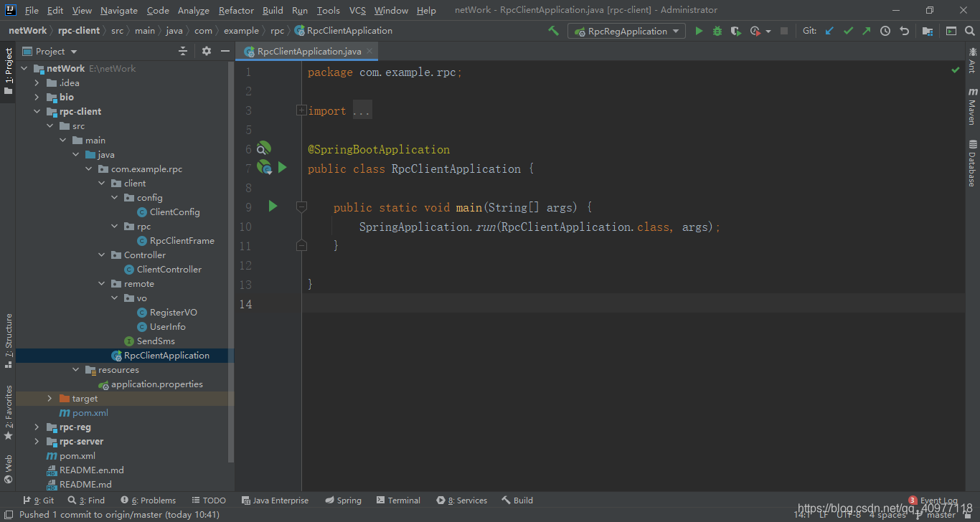
Task: Open the RpcRegApplication run configuration dropdown
Action: (626, 31)
